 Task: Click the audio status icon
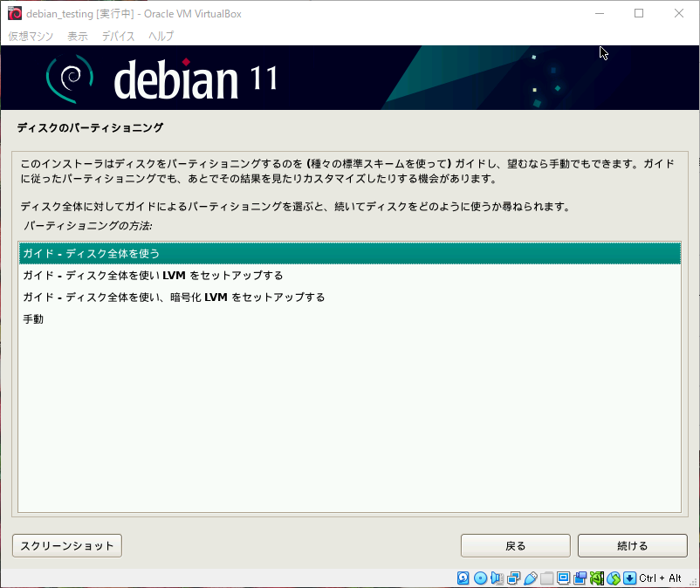coord(497,578)
